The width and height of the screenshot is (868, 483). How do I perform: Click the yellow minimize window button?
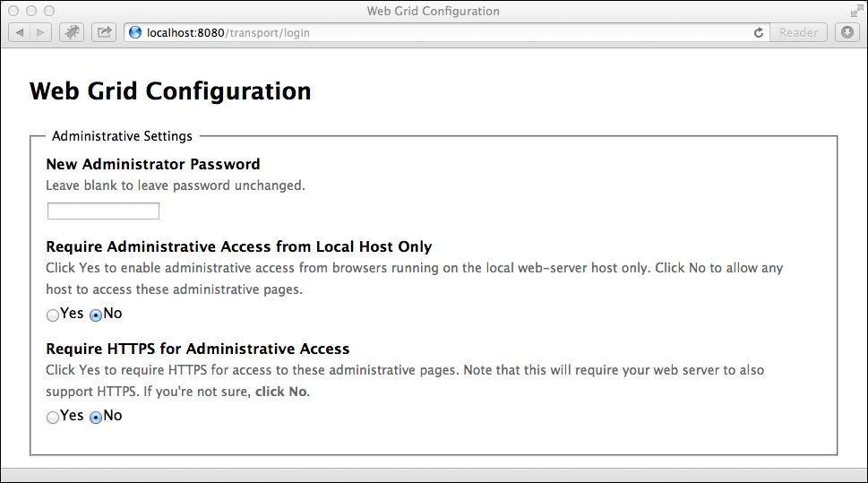31,11
